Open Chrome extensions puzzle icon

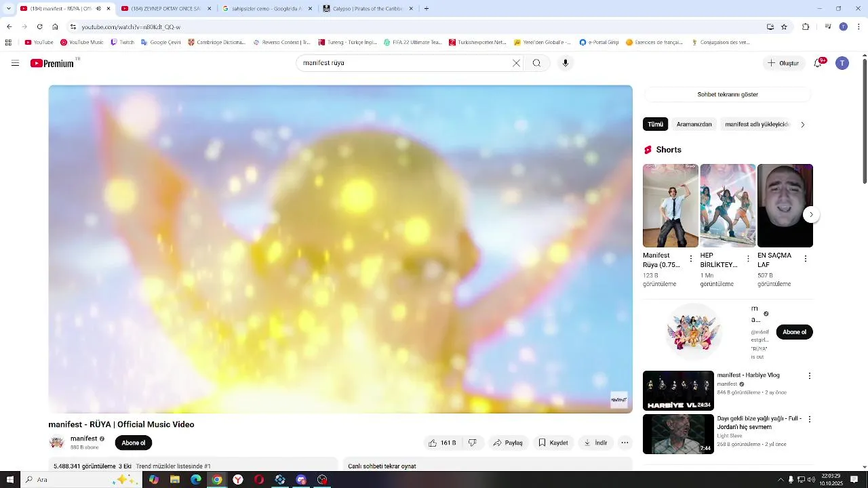(806, 26)
